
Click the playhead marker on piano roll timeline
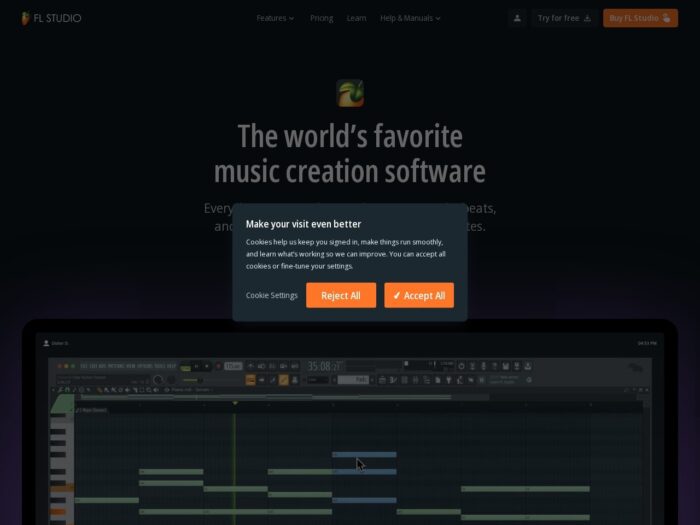(x=235, y=403)
